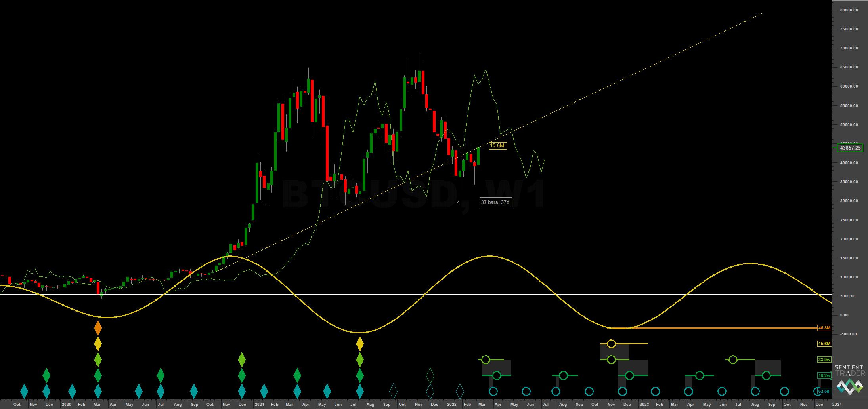
Task: Click the Sentient Trader logo
Action: [850, 380]
